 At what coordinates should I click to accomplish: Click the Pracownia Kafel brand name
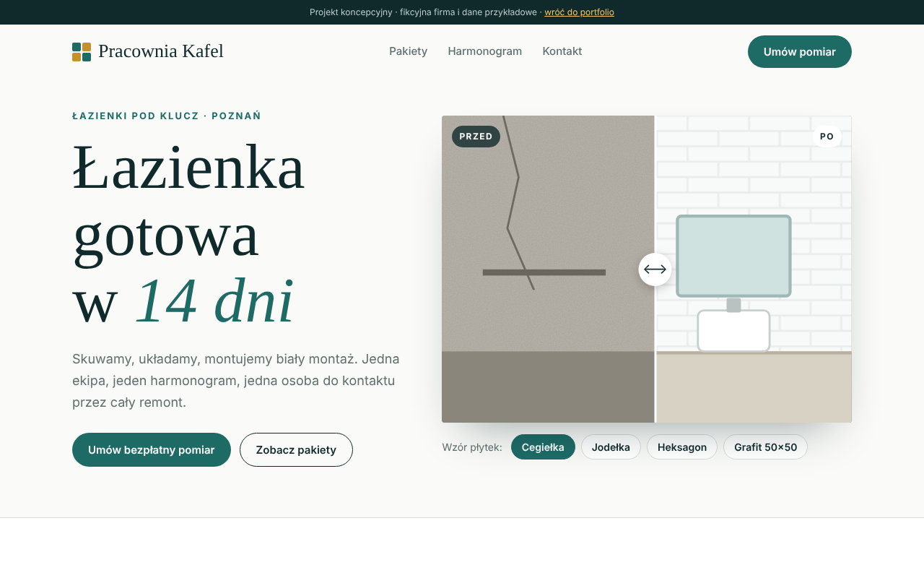(161, 51)
